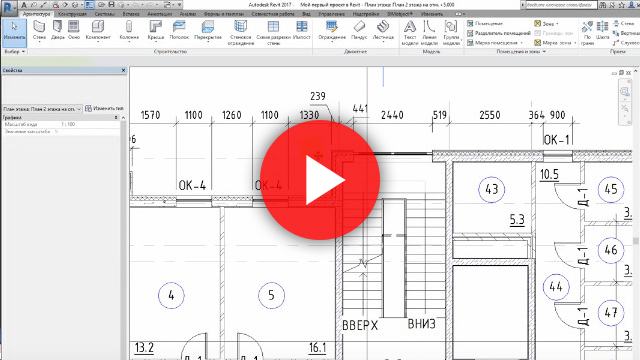Select the Дверь (Door) tool
640x360 pixels.
(x=58, y=31)
